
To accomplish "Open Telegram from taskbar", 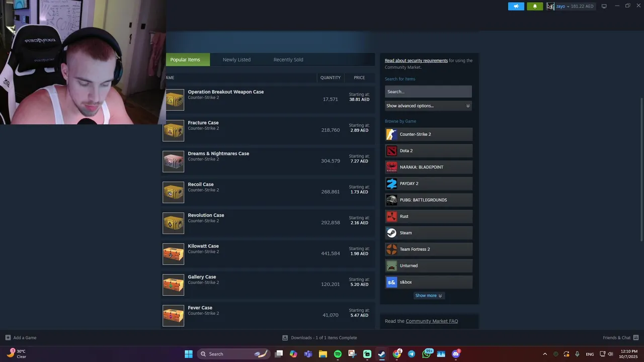I will point(412,354).
